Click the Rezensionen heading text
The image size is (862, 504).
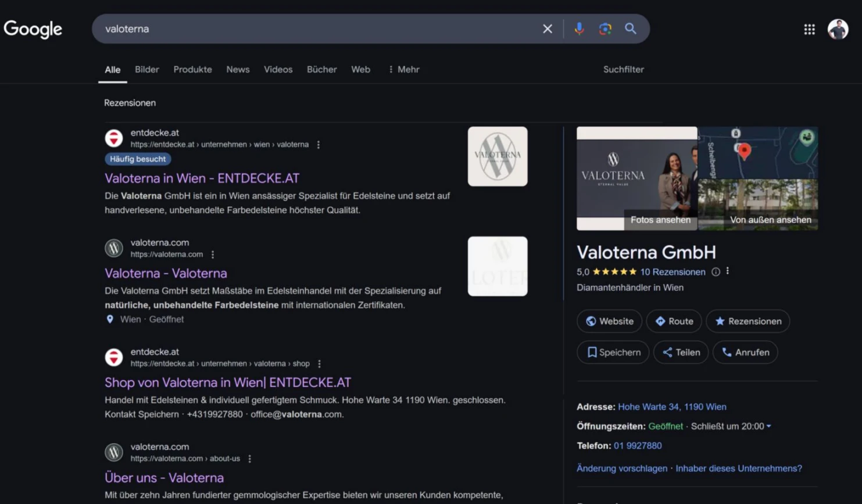(130, 103)
